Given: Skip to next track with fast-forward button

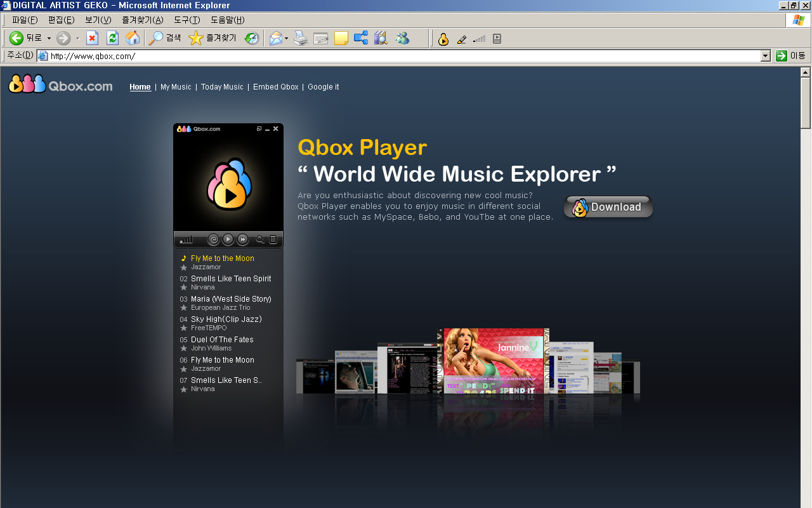Looking at the screenshot, I should click(243, 239).
